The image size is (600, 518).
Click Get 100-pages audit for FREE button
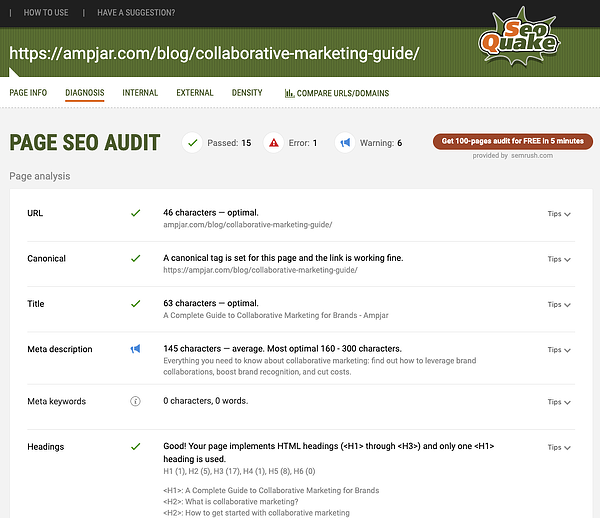click(x=513, y=141)
